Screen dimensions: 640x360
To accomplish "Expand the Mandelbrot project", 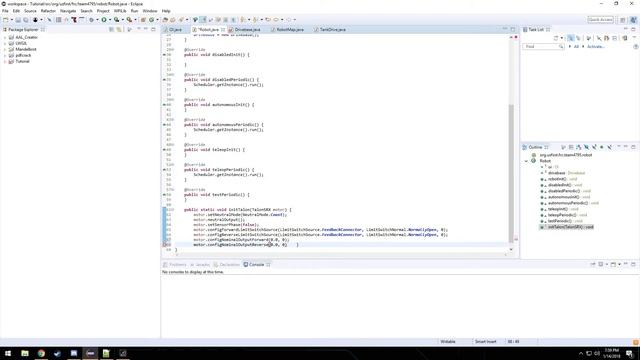I will click(x=5, y=49).
